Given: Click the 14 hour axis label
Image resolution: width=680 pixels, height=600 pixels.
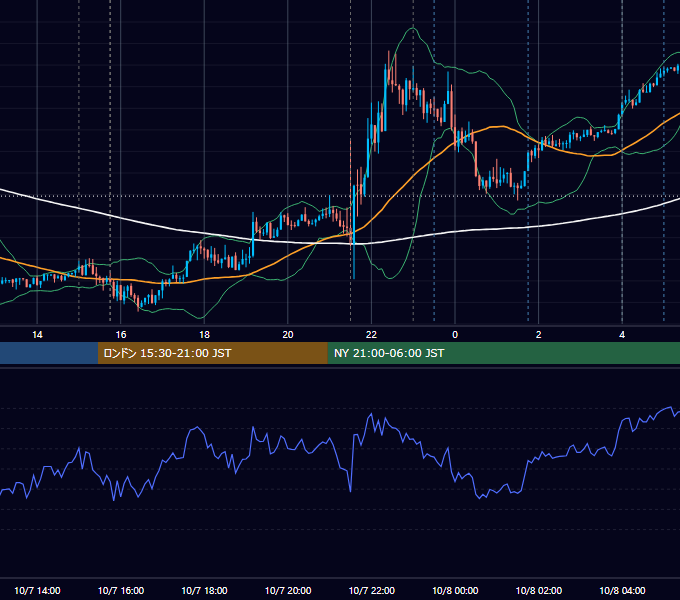Looking at the screenshot, I should 37,335.
